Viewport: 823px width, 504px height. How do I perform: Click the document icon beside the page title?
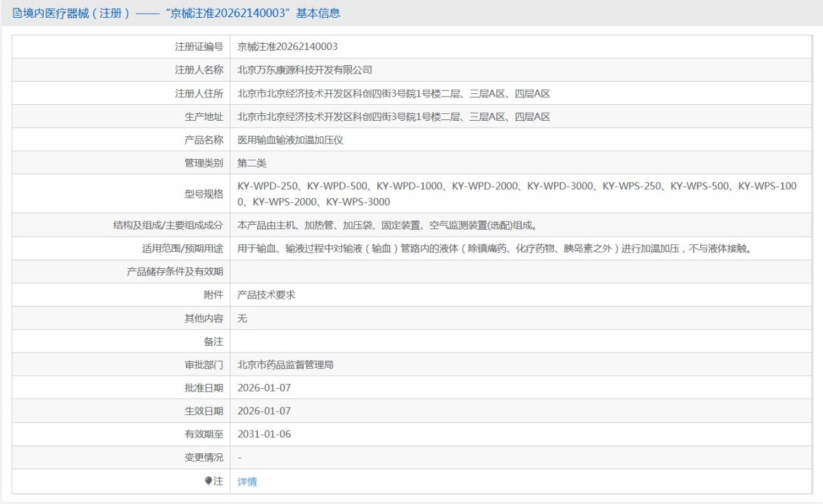(x=17, y=13)
